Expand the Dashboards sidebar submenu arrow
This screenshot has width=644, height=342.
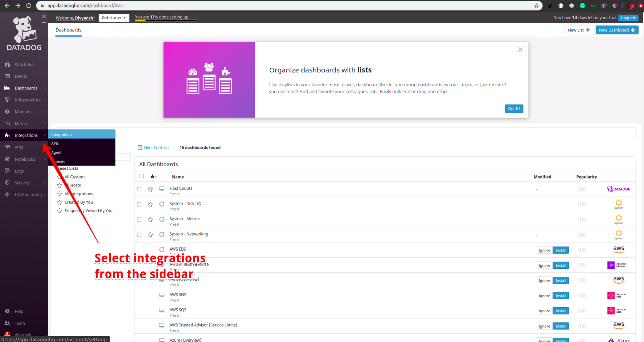click(x=44, y=88)
